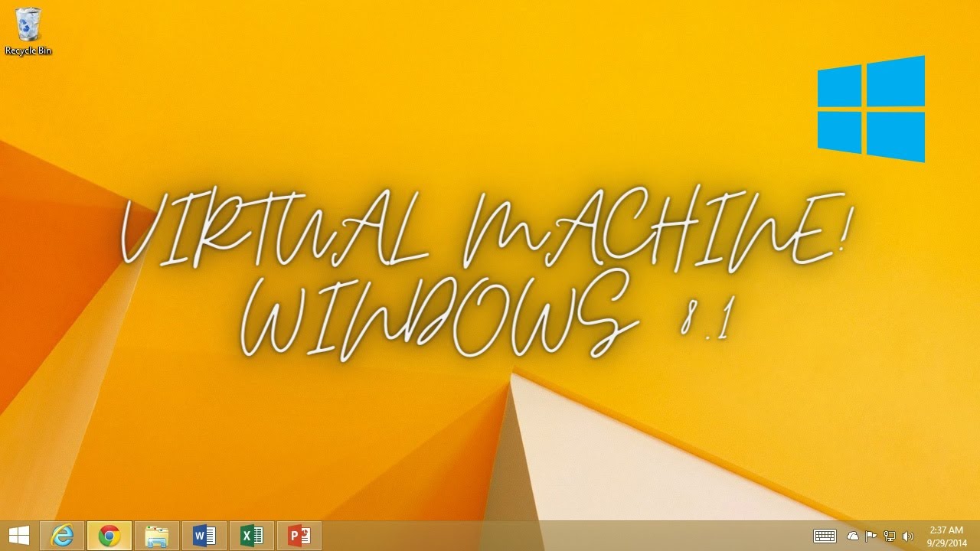
Task: Launch Microsoft Excel from the taskbar
Action: pos(252,536)
